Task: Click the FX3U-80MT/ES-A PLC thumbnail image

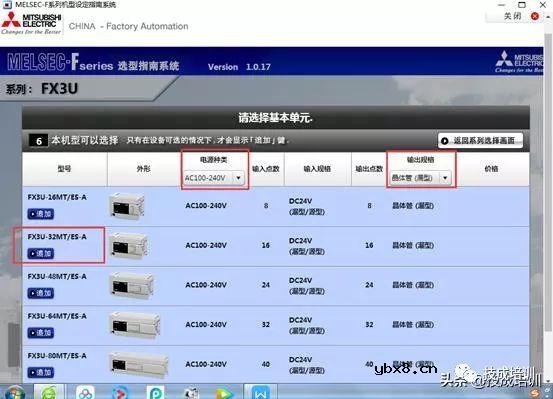Action: (139, 365)
